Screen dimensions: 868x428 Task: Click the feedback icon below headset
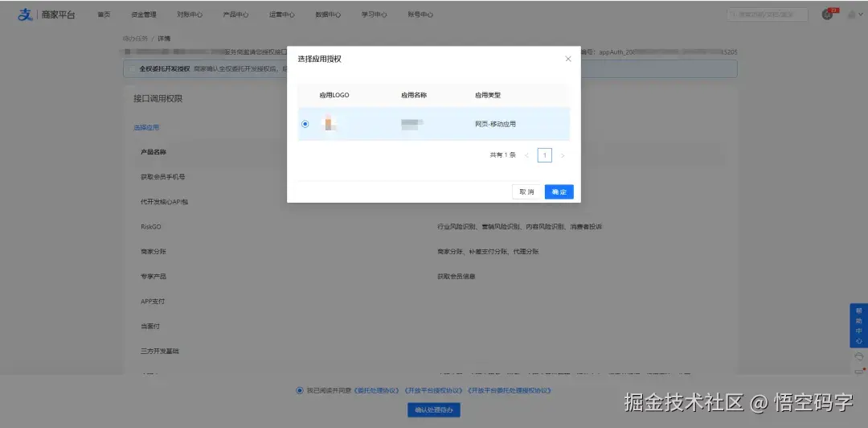point(858,371)
